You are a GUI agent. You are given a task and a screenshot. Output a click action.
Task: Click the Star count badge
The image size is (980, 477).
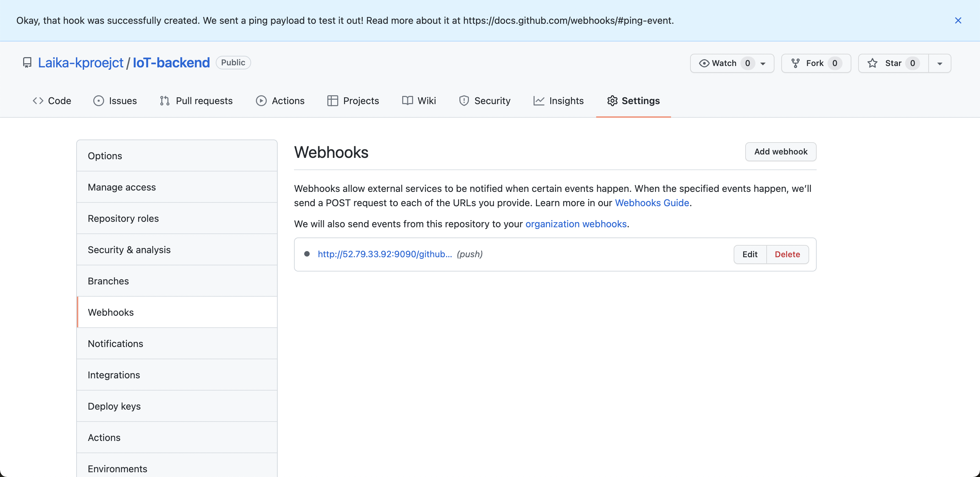[912, 63]
